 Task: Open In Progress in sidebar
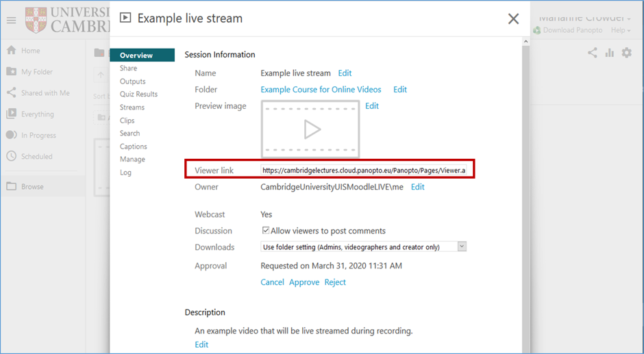(x=38, y=136)
